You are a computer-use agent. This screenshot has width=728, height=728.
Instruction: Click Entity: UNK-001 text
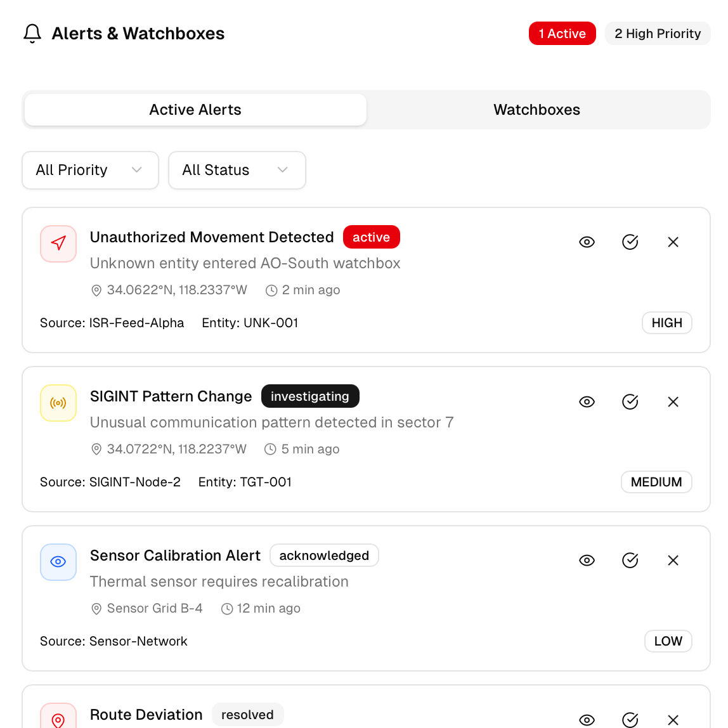250,323
